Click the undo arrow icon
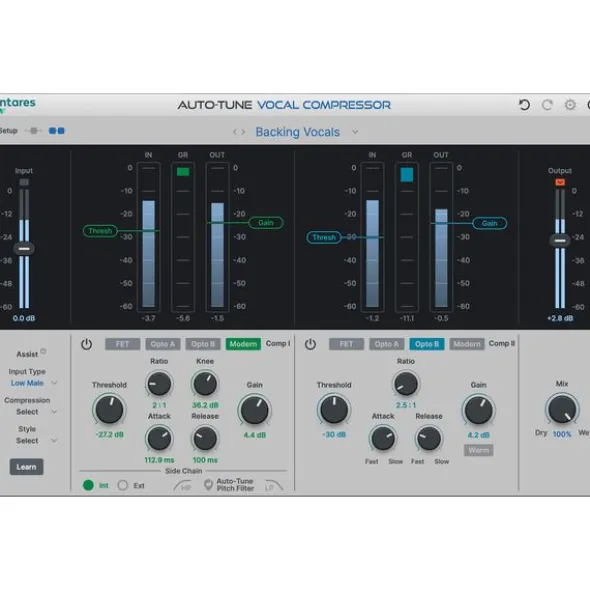Screen dimensions: 590x591 [524, 104]
